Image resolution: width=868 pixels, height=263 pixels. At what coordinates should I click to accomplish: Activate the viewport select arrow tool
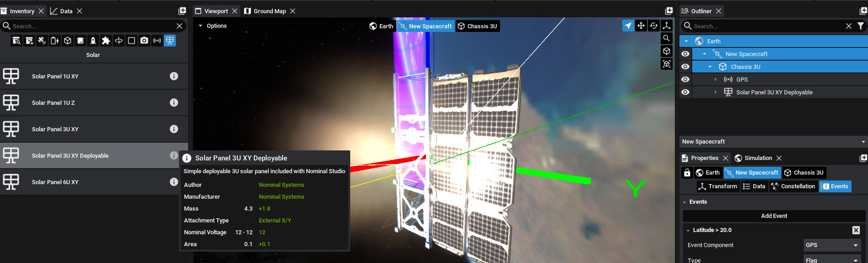[628, 26]
